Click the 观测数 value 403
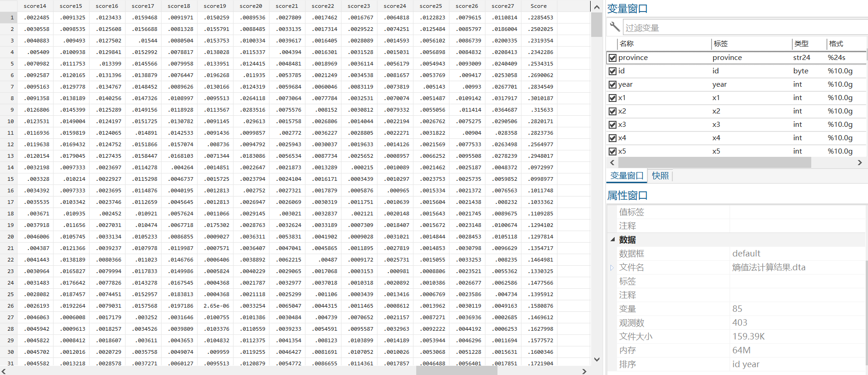868x375 pixels. pos(740,323)
